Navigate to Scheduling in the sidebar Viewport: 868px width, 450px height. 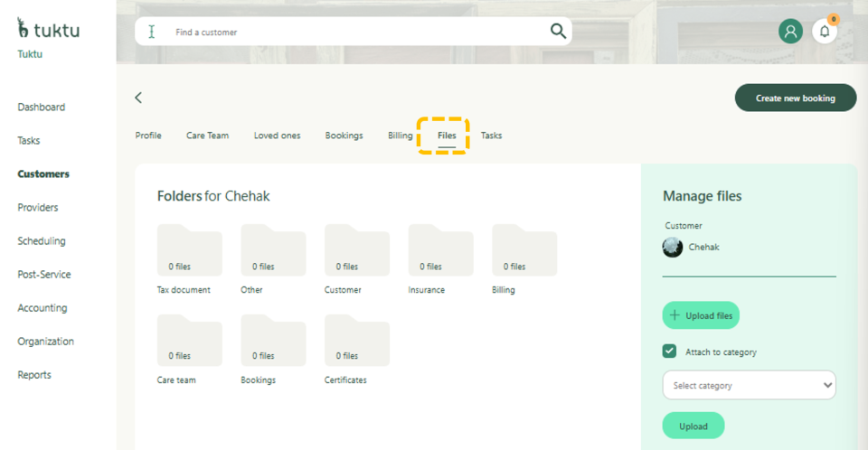[42, 241]
